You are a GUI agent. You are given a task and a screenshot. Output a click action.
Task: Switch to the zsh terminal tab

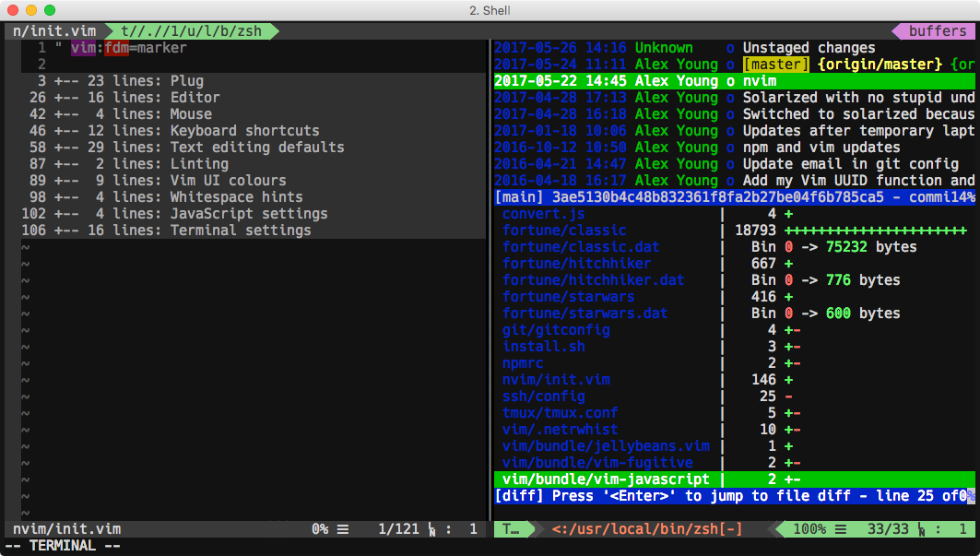(194, 30)
